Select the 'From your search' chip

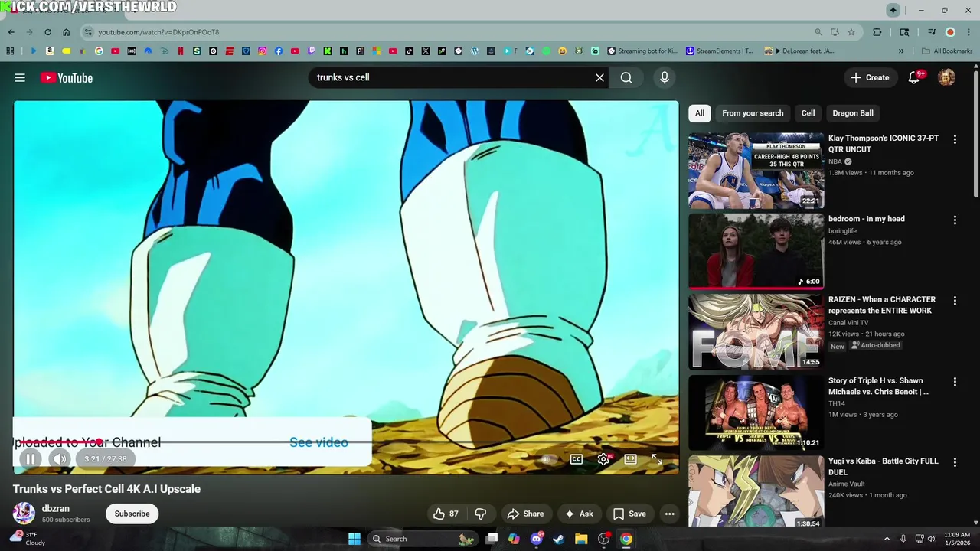[753, 113]
